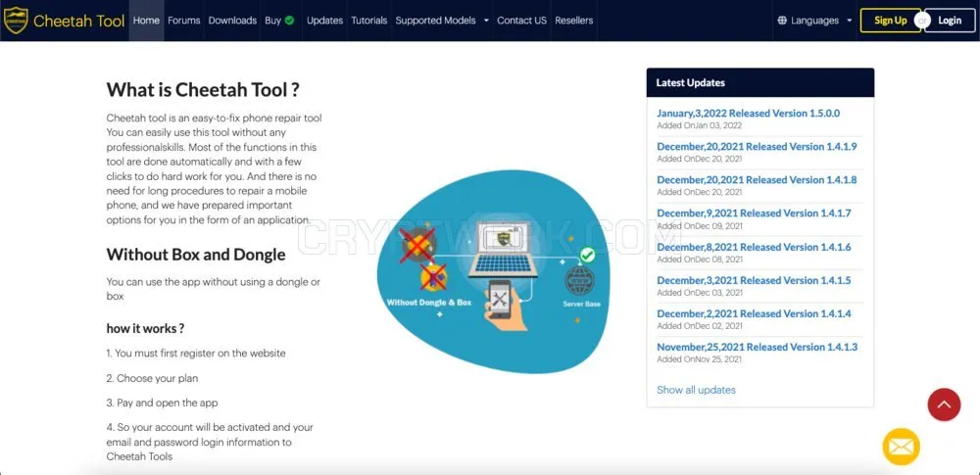This screenshot has height=475, width=980.
Task: Click the 'how it works ?' heading
Action: 145,328
